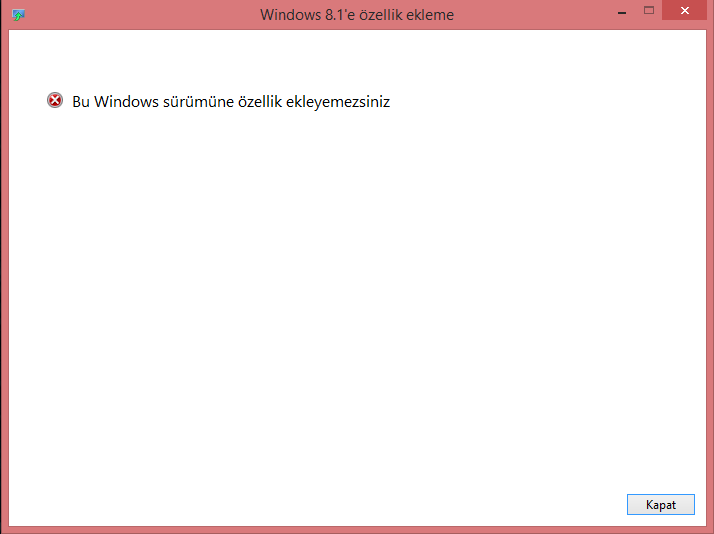Maximize the özellik ekleme window
The height and width of the screenshot is (534, 714).
pyautogui.click(x=649, y=10)
